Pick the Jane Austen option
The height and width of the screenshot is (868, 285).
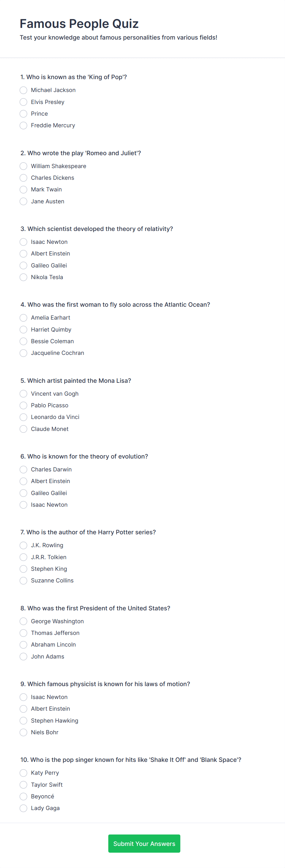[23, 201]
